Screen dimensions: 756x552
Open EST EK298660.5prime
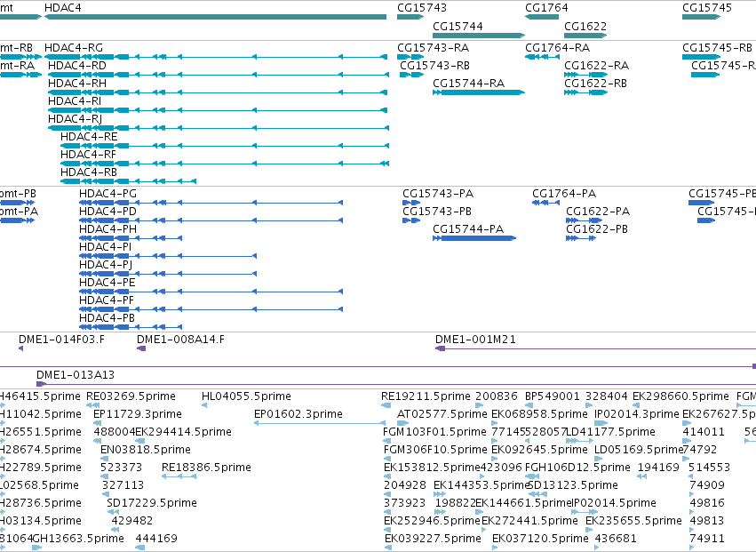[637, 405]
